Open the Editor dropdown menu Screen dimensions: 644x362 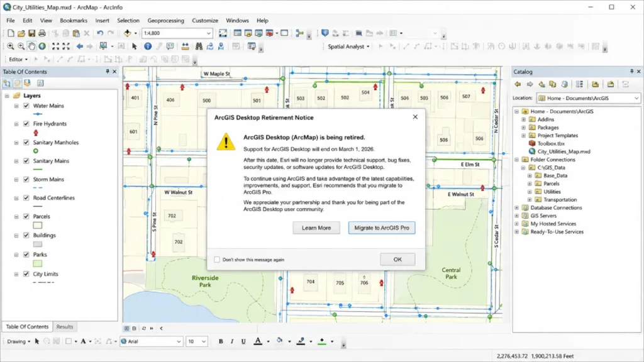point(18,59)
